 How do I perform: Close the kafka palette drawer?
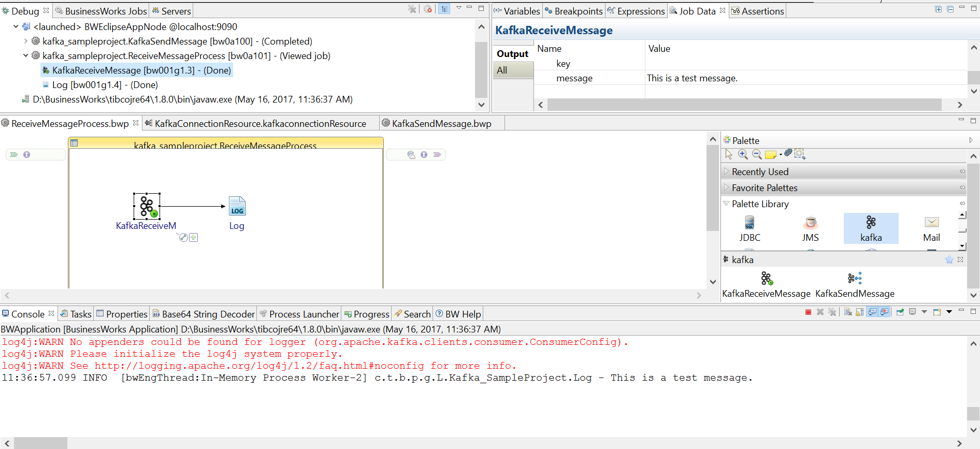click(x=960, y=259)
